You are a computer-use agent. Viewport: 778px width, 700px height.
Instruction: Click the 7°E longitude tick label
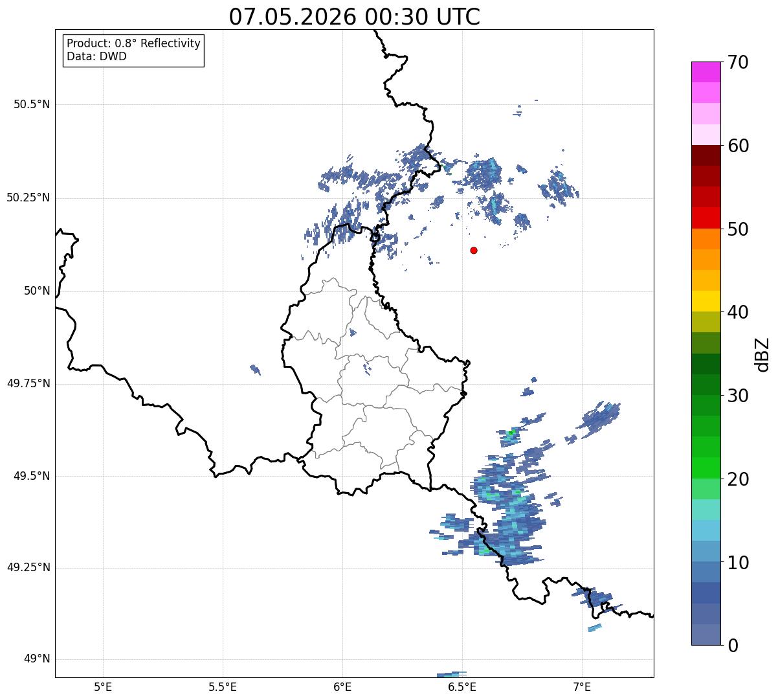pyautogui.click(x=582, y=686)
